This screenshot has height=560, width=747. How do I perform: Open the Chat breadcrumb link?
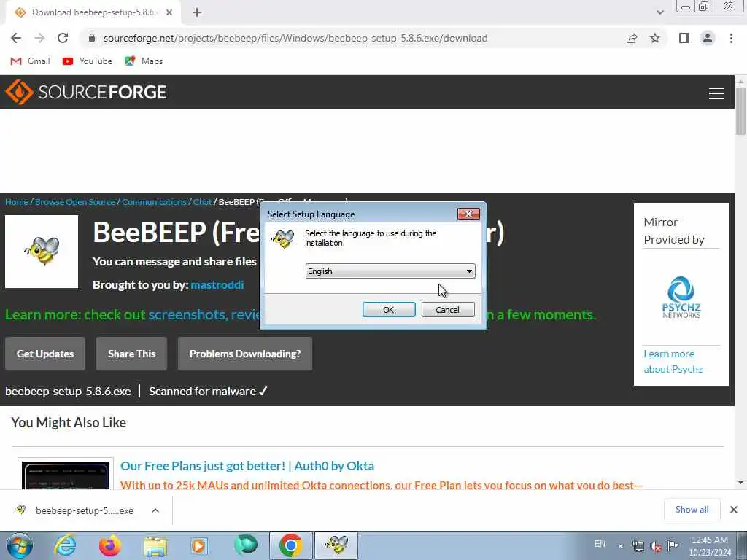202,202
